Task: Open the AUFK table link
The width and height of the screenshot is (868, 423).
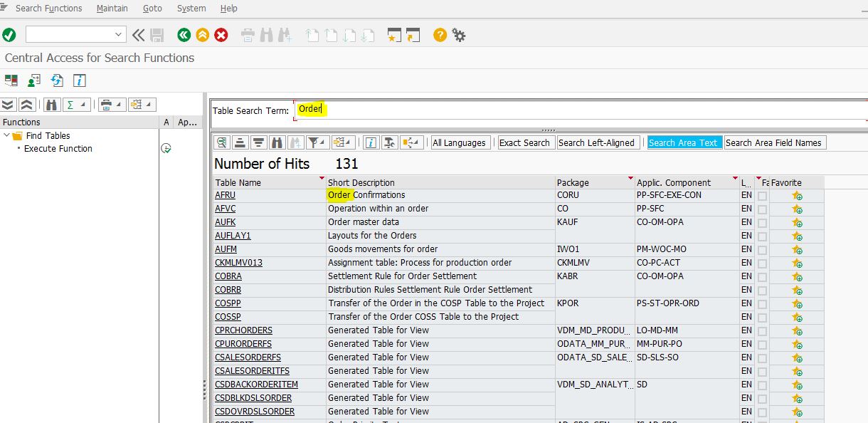Action: click(226, 222)
